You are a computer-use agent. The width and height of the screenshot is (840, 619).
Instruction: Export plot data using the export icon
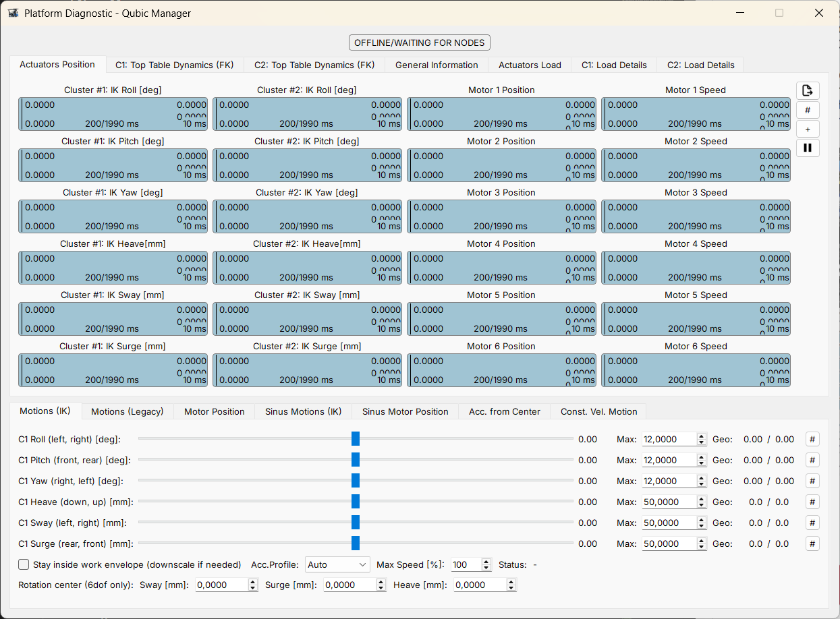coord(808,90)
